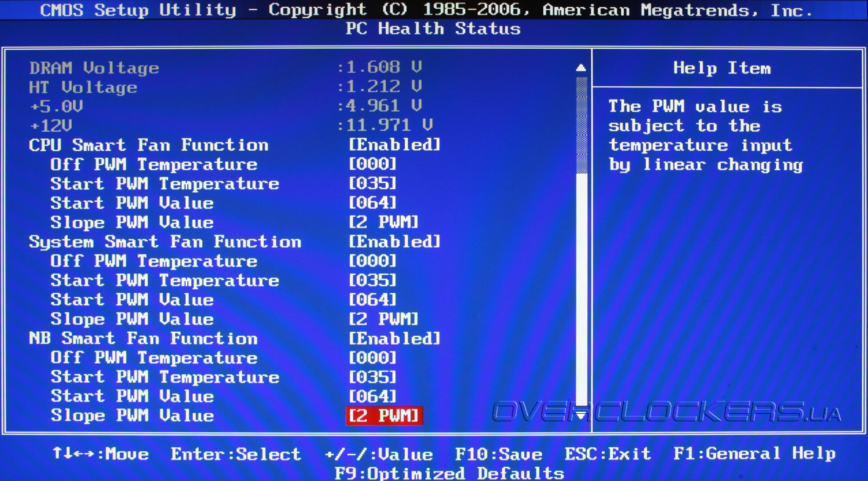The image size is (868, 481).
Task: Click the F1:General Help hint
Action: pos(754,454)
